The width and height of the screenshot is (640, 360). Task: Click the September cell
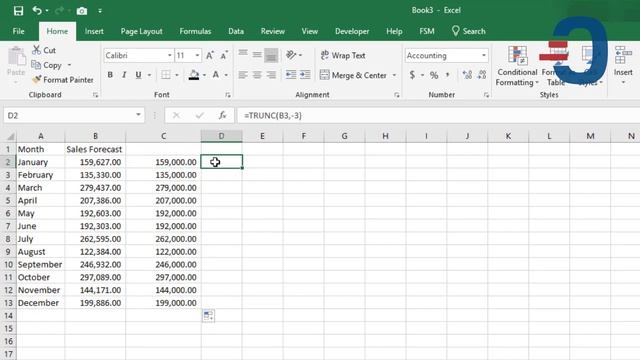(x=40, y=264)
